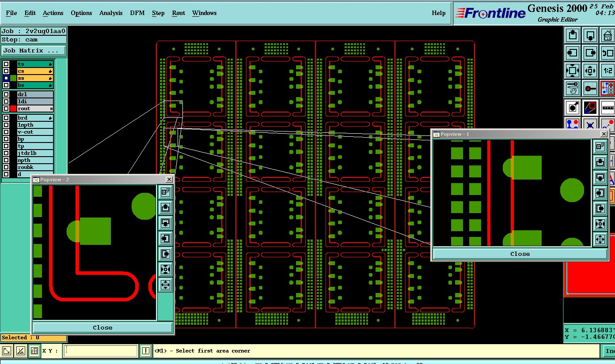This screenshot has width=615, height=364.
Task: Click the pan up arrow icon
Action: click(573, 35)
